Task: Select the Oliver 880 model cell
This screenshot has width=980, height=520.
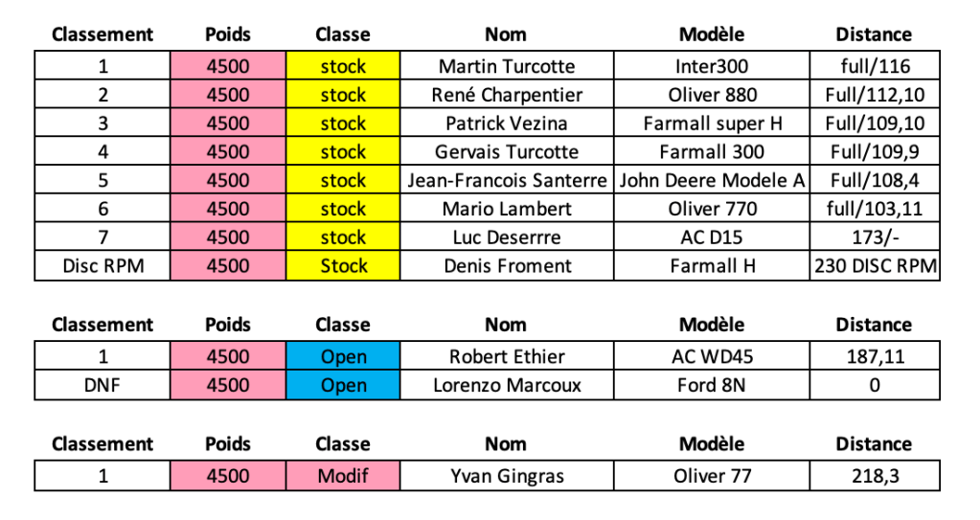Action: click(x=712, y=95)
